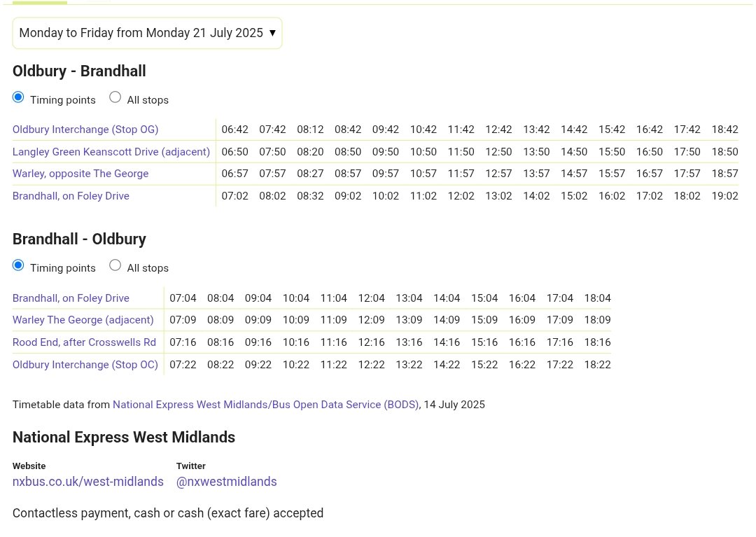
Task: Click 17:16 time at Rood End
Action: [560, 342]
